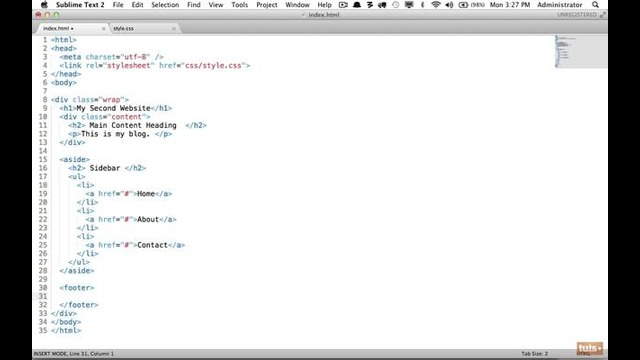
Task: Open the Window menu
Action: (x=297, y=5)
